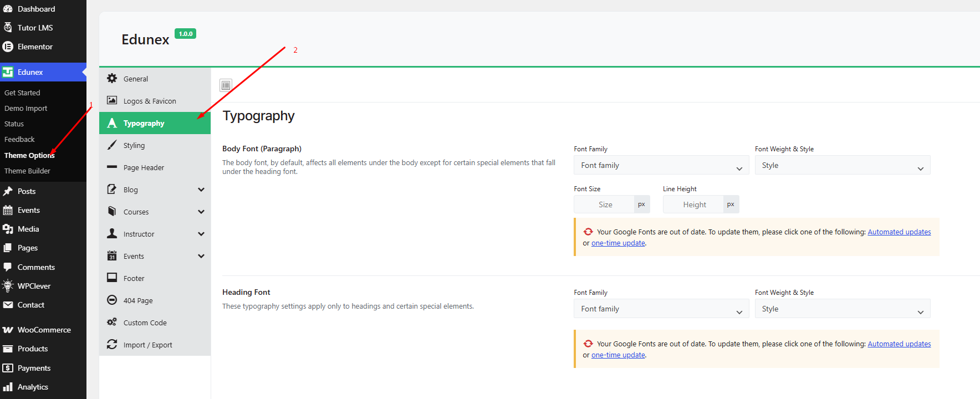Viewport: 980px width, 399px height.
Task: Click the Import / Export refresh icon
Action: pos(112,344)
